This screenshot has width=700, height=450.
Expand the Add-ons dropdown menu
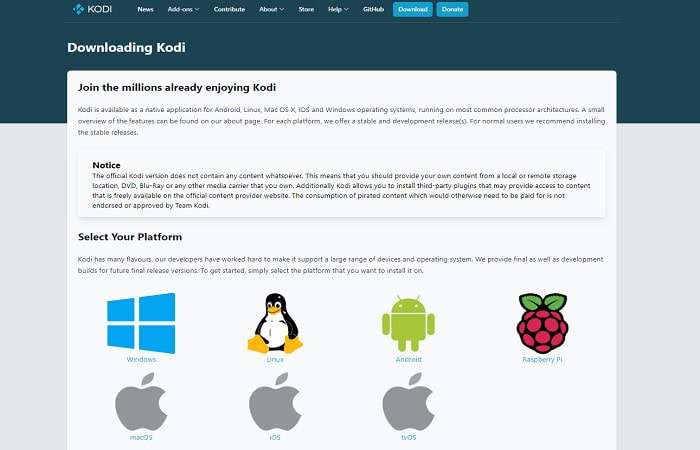click(183, 9)
